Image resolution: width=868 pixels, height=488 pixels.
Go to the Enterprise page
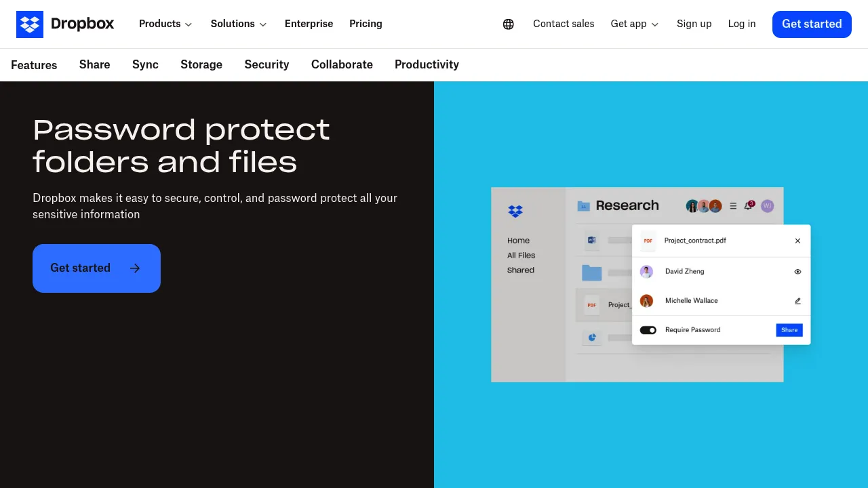309,24
